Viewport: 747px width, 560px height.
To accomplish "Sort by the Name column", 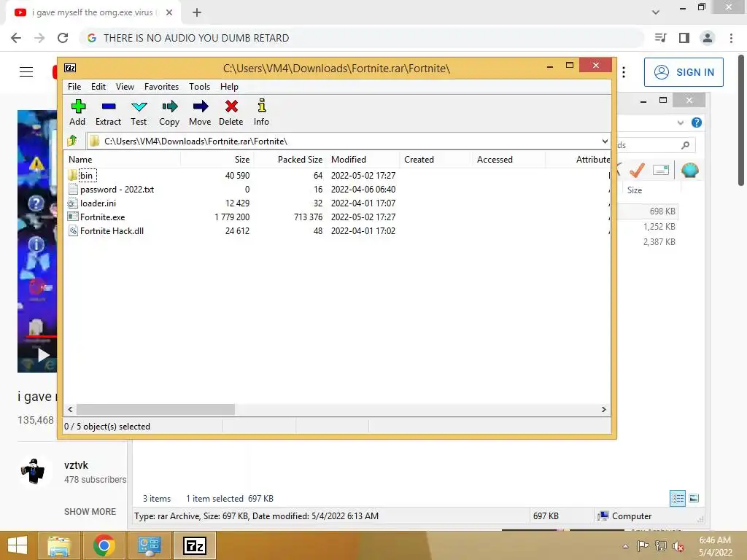I will click(x=123, y=160).
